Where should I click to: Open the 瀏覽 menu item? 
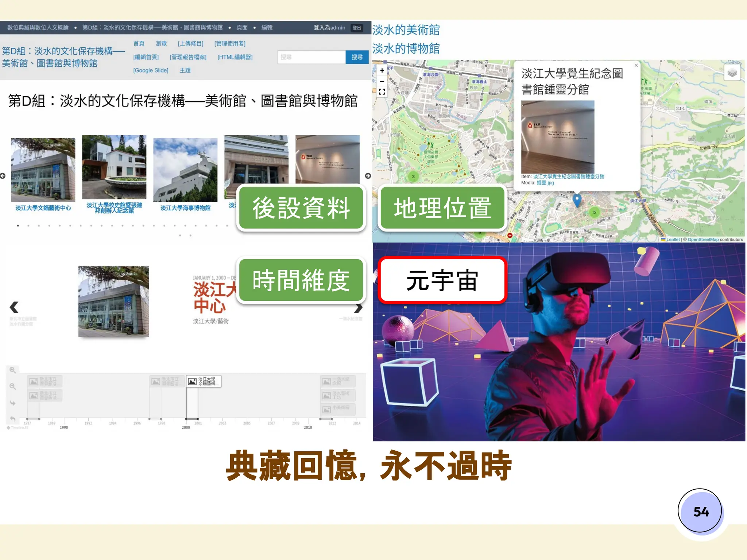click(161, 43)
